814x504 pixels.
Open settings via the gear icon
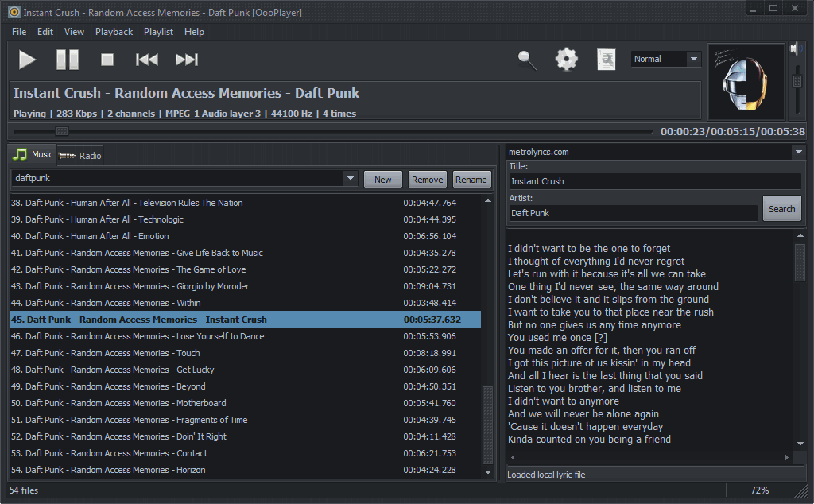click(566, 60)
